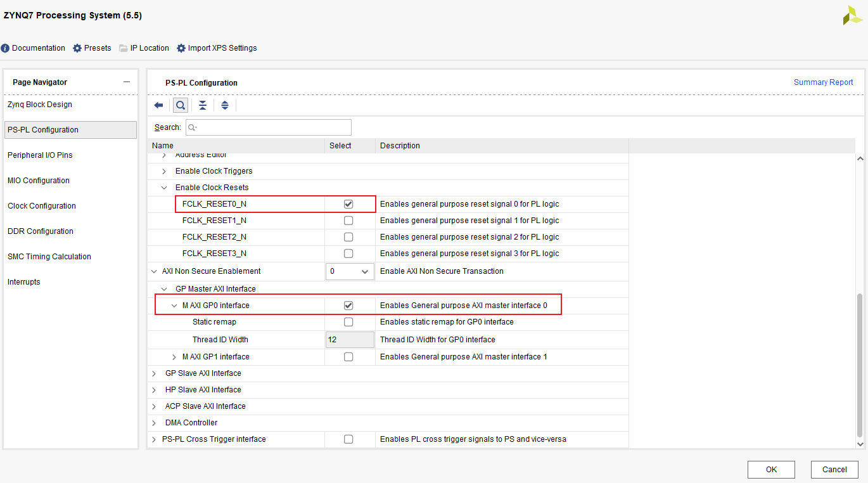The width and height of the screenshot is (868, 483).
Task: Toggle the search magnifier toolbar icon
Action: [181, 105]
